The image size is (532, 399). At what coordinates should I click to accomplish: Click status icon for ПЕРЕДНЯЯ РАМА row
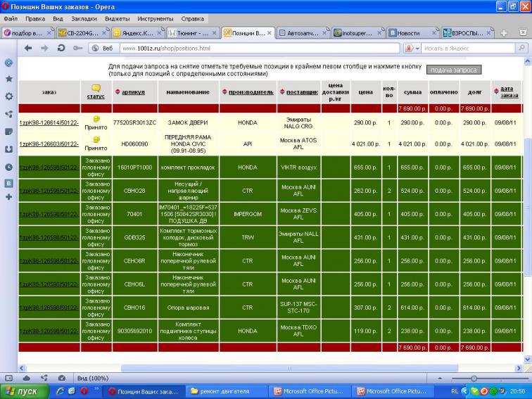pyautogui.click(x=96, y=140)
